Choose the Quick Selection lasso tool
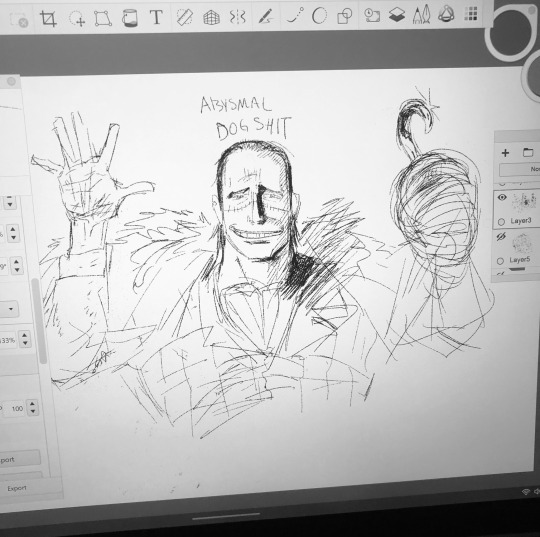540x537 pixels. [77, 18]
